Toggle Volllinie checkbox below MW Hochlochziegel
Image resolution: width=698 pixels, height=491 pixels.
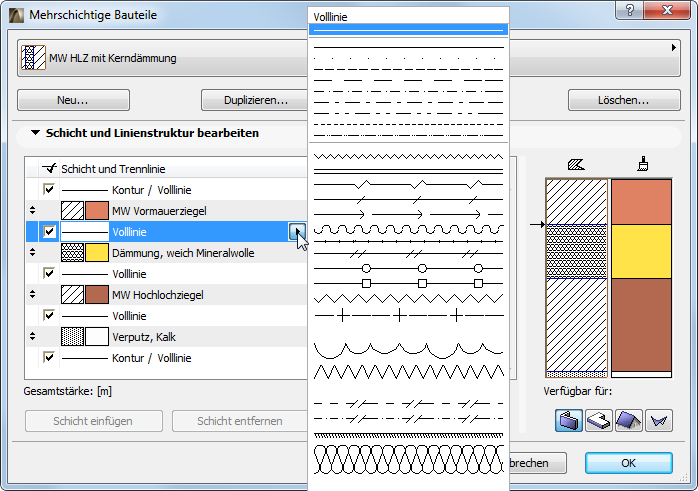49,315
